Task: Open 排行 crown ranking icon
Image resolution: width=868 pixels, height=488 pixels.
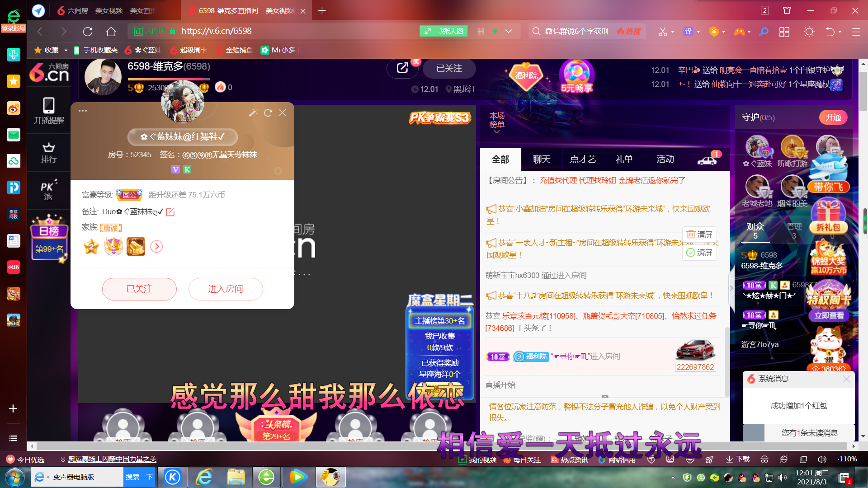Action: pos(49,153)
